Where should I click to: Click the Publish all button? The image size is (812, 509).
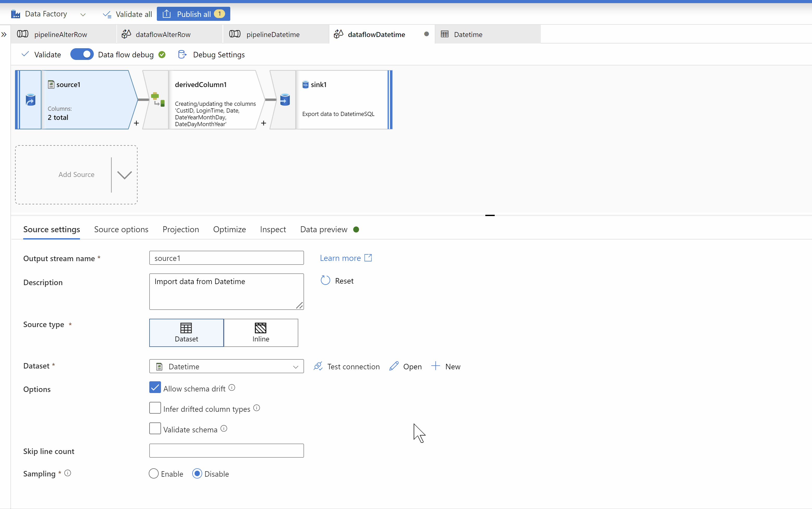pos(193,14)
